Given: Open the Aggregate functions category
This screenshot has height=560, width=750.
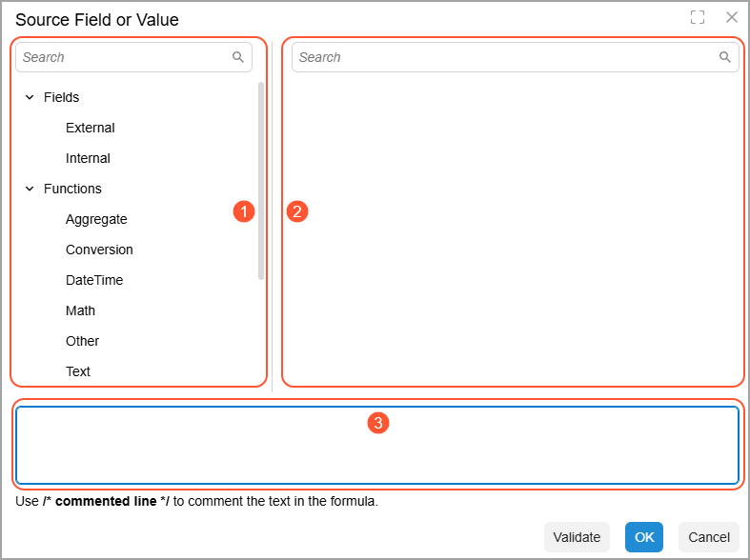Looking at the screenshot, I should pos(96,219).
